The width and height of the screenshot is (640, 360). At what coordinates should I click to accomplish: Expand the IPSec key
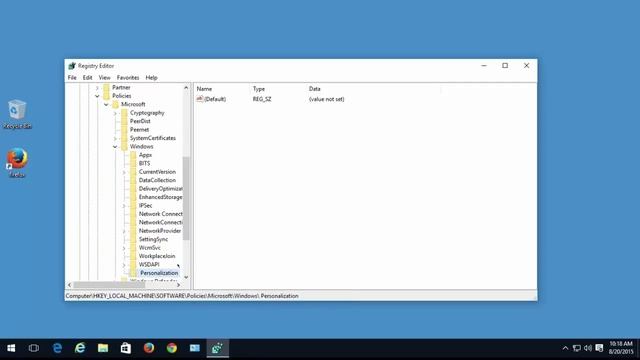pyautogui.click(x=124, y=206)
